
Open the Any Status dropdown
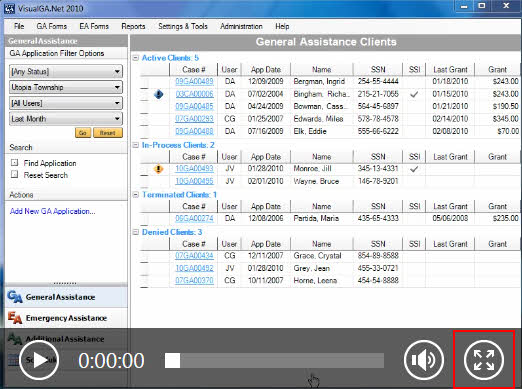pos(66,71)
